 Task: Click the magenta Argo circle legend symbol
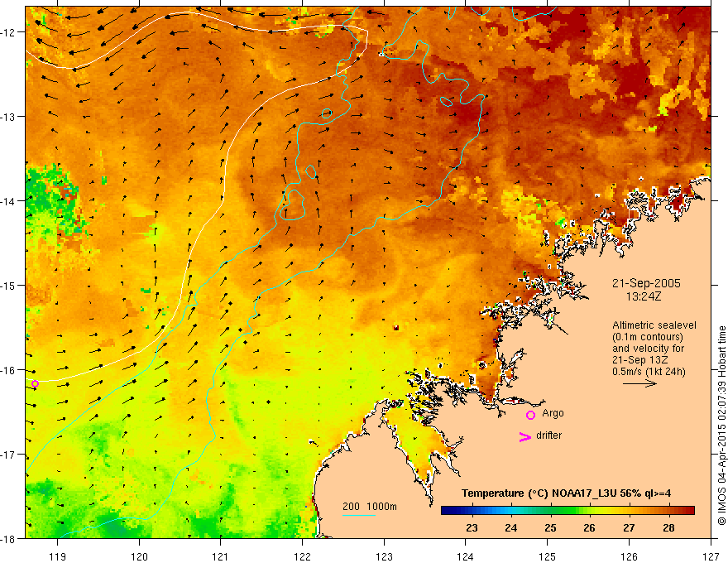530,415
